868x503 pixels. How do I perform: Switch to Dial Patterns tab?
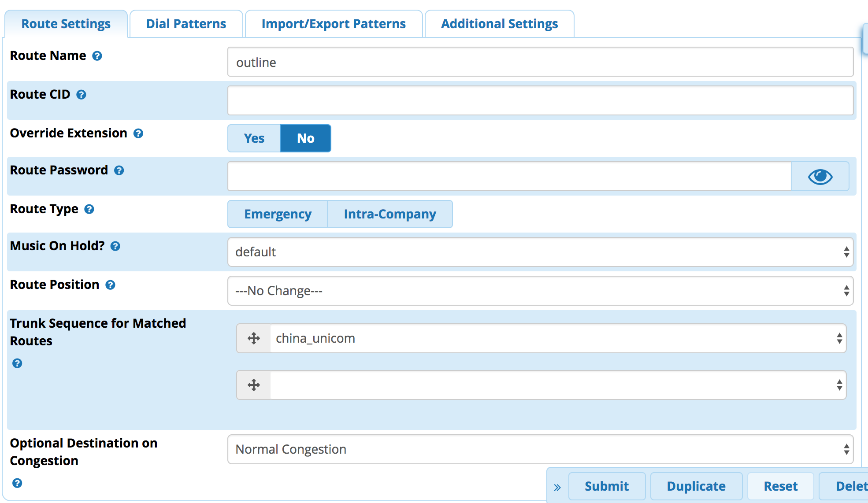[185, 8]
